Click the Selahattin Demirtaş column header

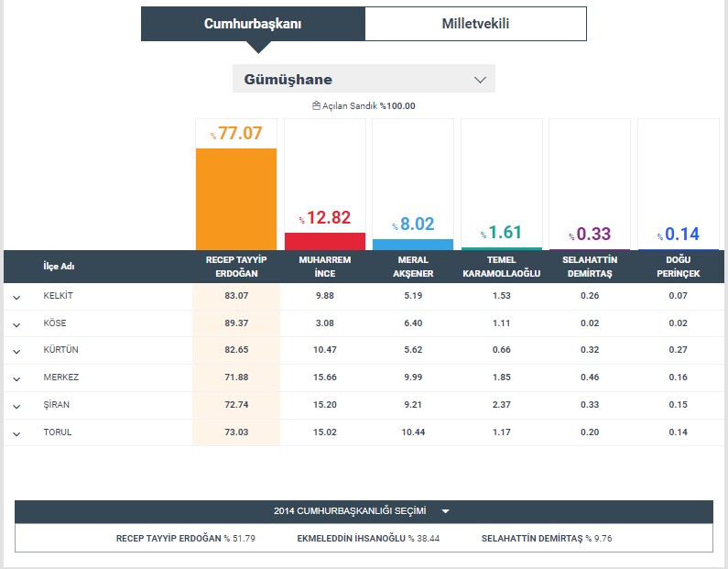[x=590, y=267]
